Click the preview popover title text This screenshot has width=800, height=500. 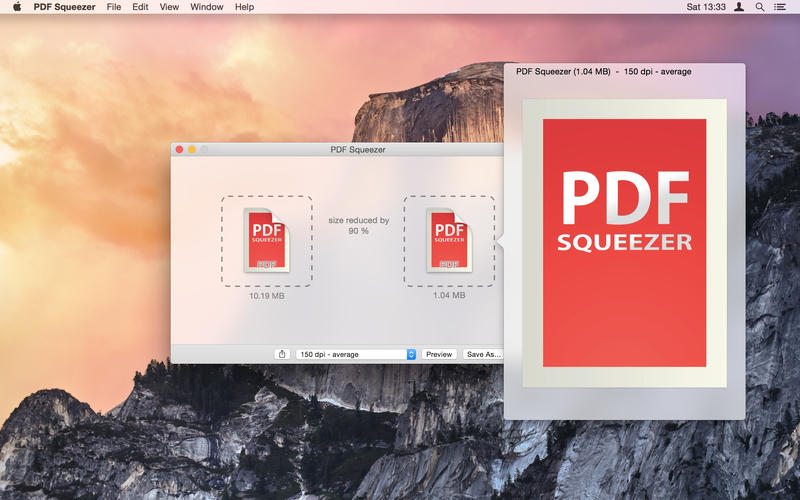(x=604, y=71)
